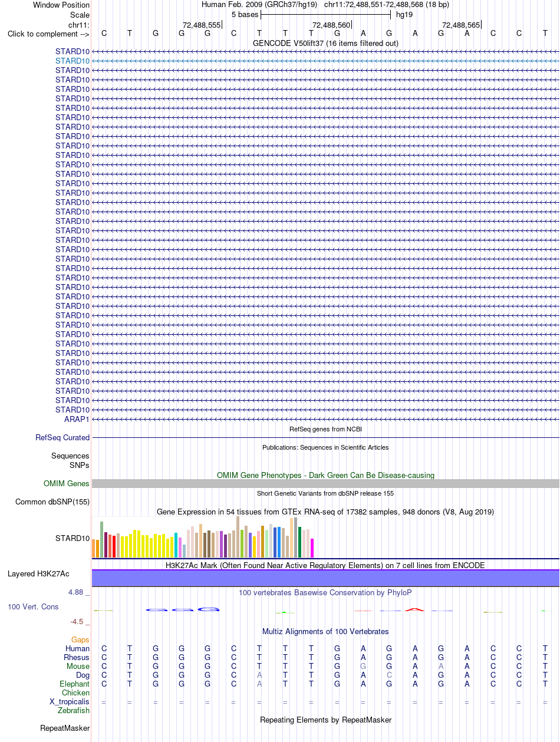
Task: Click the '5 bases' scale bar text
Action: coord(245,15)
